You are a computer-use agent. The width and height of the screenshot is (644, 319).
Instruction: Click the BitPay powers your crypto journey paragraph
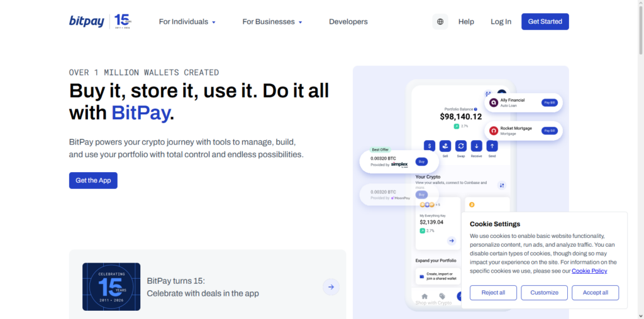point(186,149)
